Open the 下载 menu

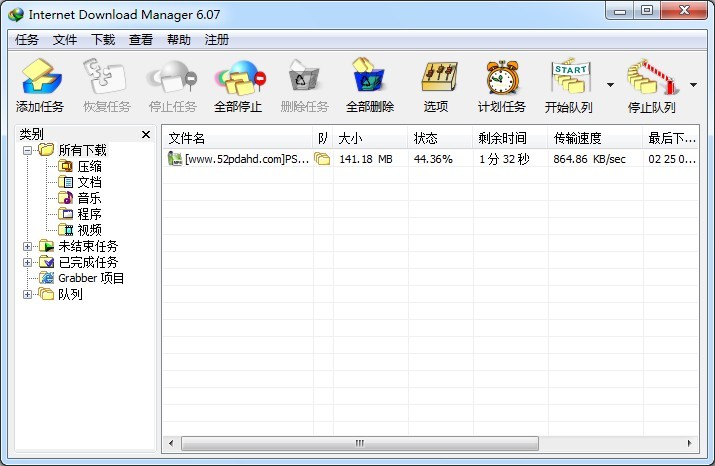click(x=103, y=40)
